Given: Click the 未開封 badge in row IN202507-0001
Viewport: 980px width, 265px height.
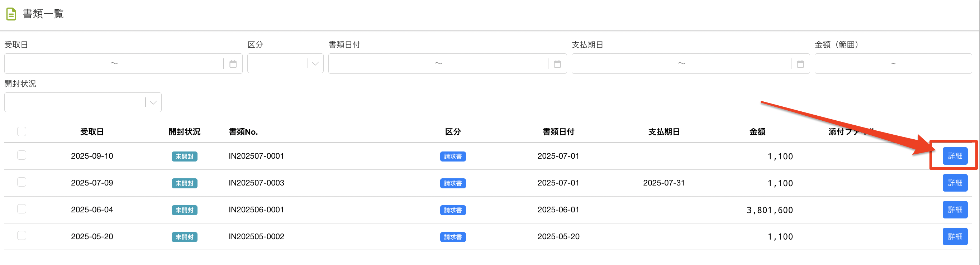Looking at the screenshot, I should point(185,156).
